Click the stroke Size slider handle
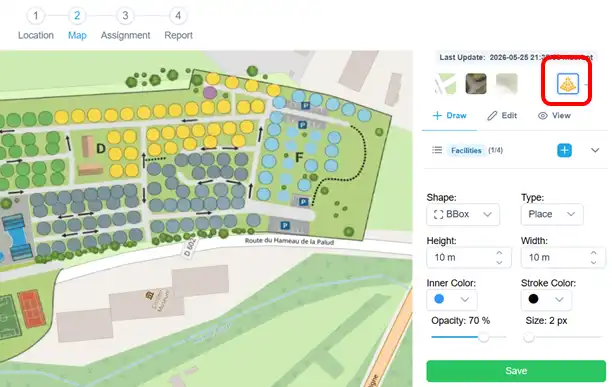The image size is (612, 387). click(x=528, y=337)
